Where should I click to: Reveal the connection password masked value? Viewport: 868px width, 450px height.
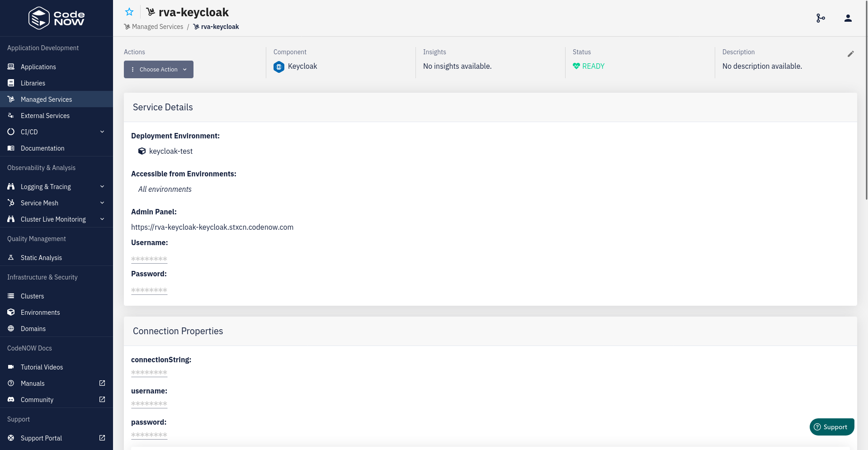tap(149, 435)
